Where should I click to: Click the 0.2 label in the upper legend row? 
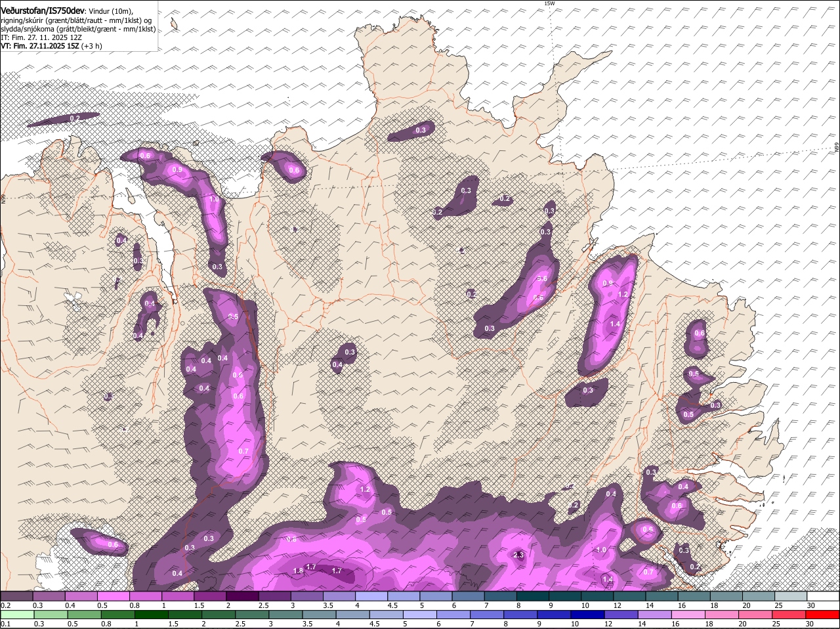coord(5,605)
